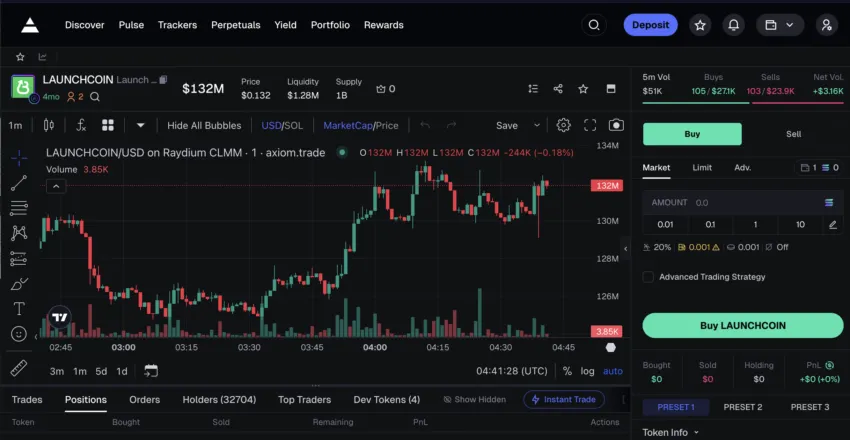Open the Discover menu
This screenshot has width=850, height=440.
pyautogui.click(x=85, y=25)
